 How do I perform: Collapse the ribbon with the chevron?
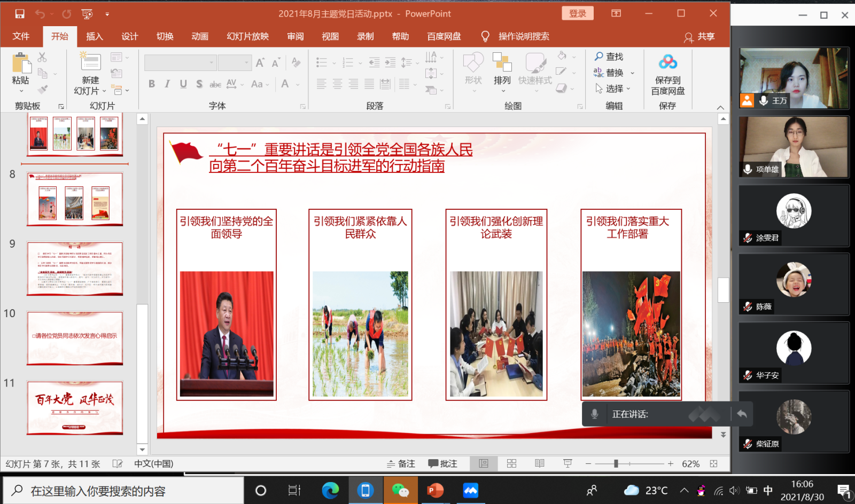[720, 107]
